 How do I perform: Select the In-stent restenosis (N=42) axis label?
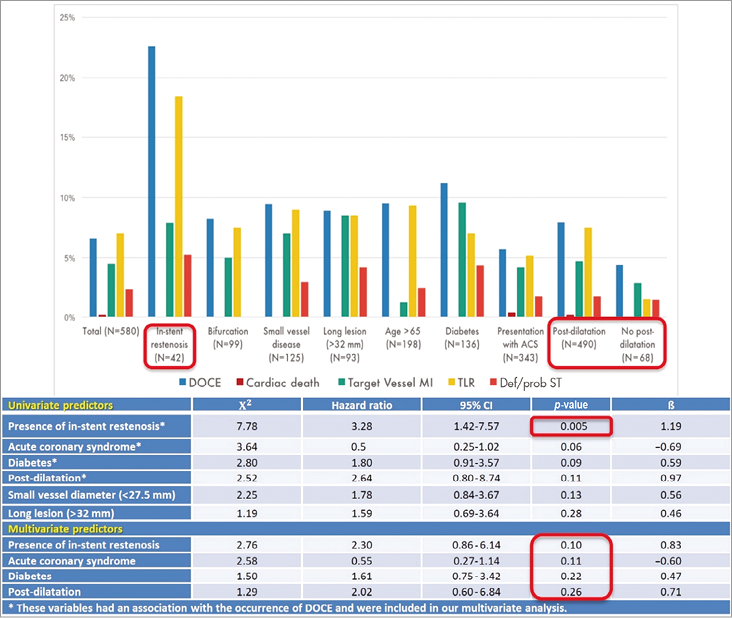point(168,344)
